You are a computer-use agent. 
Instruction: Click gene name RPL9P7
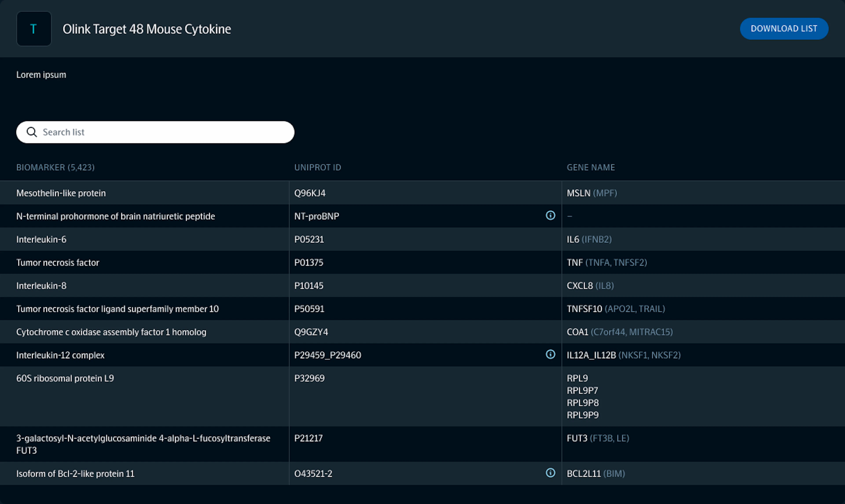tap(582, 391)
